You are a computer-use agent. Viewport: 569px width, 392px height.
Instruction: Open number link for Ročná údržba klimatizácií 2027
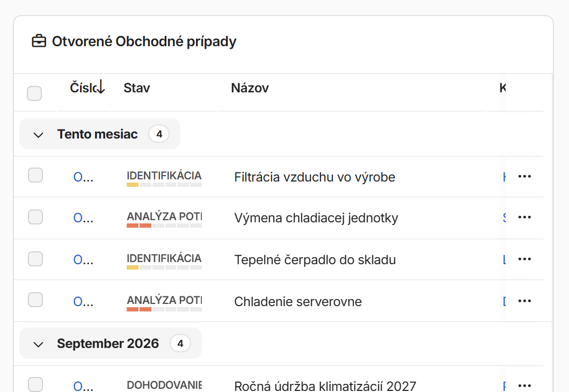(83, 386)
